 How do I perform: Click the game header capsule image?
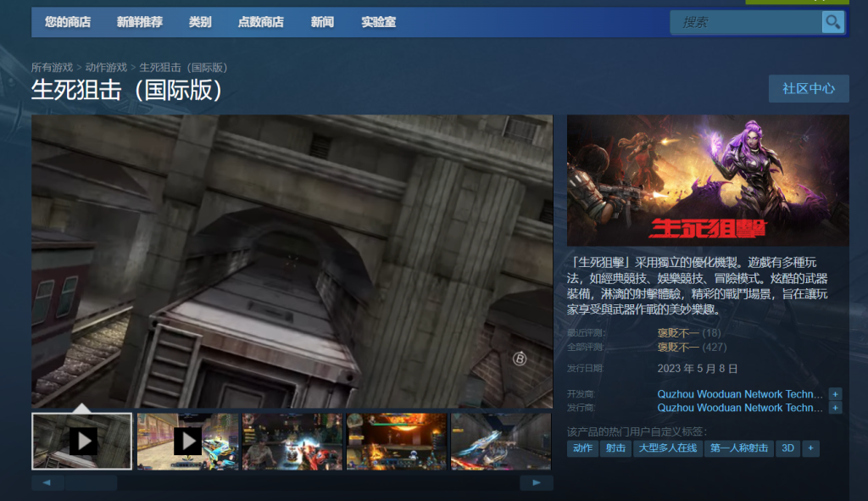(708, 181)
